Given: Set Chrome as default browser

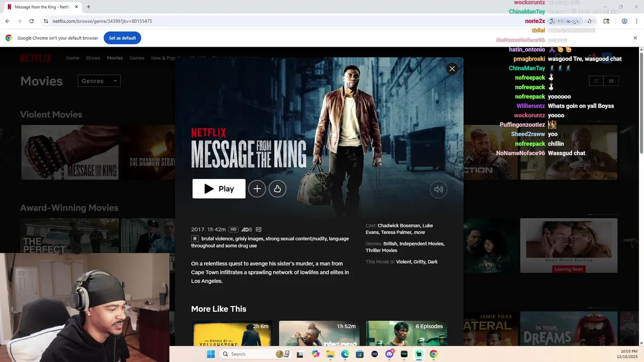Looking at the screenshot, I should coord(122,38).
